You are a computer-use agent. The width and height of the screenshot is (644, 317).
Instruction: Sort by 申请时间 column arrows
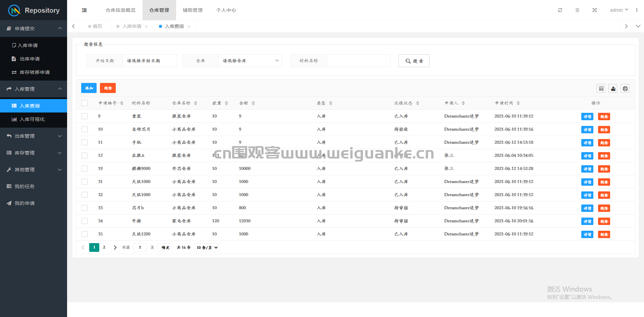(x=518, y=103)
